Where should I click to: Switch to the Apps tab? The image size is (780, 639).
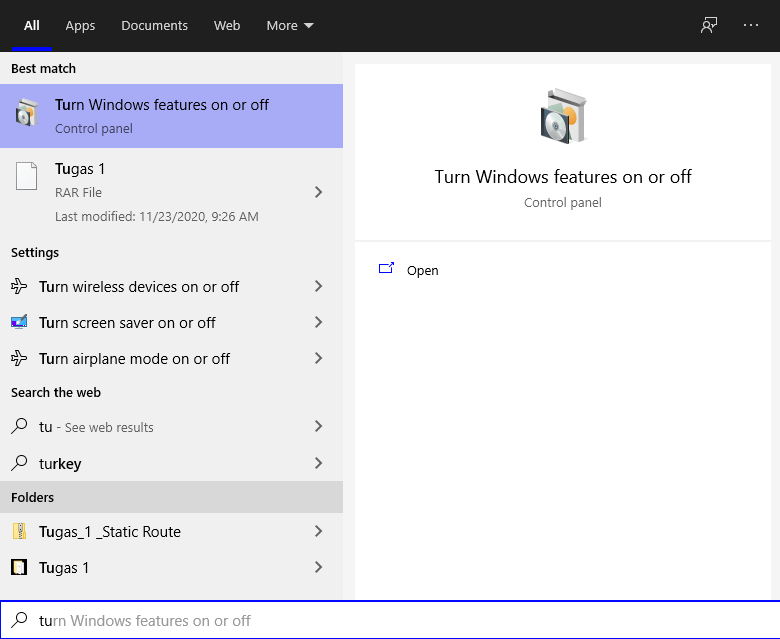point(80,25)
